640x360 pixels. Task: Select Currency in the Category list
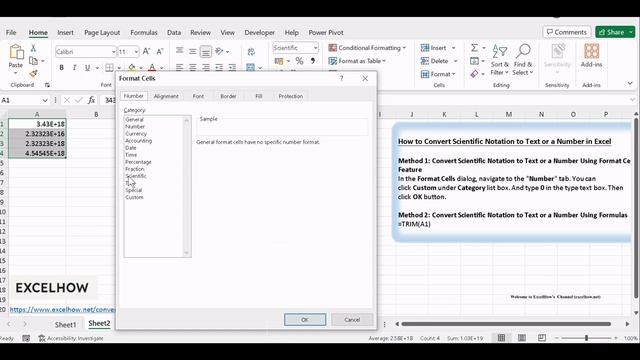pyautogui.click(x=136, y=133)
